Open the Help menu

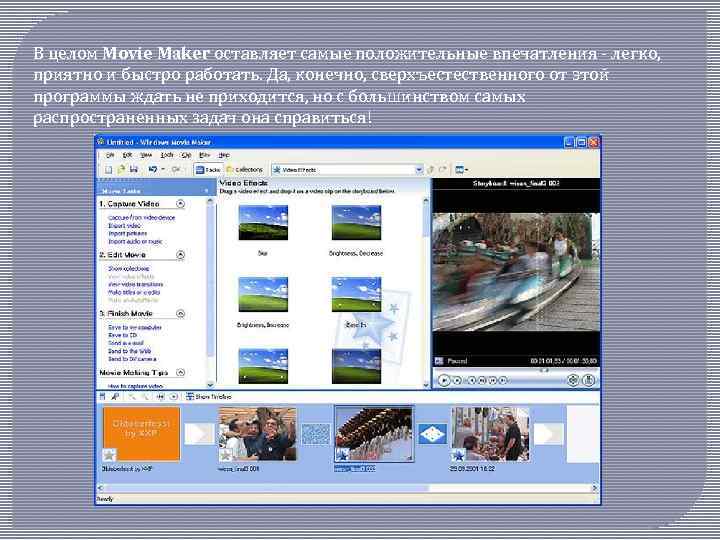pyautogui.click(x=224, y=155)
